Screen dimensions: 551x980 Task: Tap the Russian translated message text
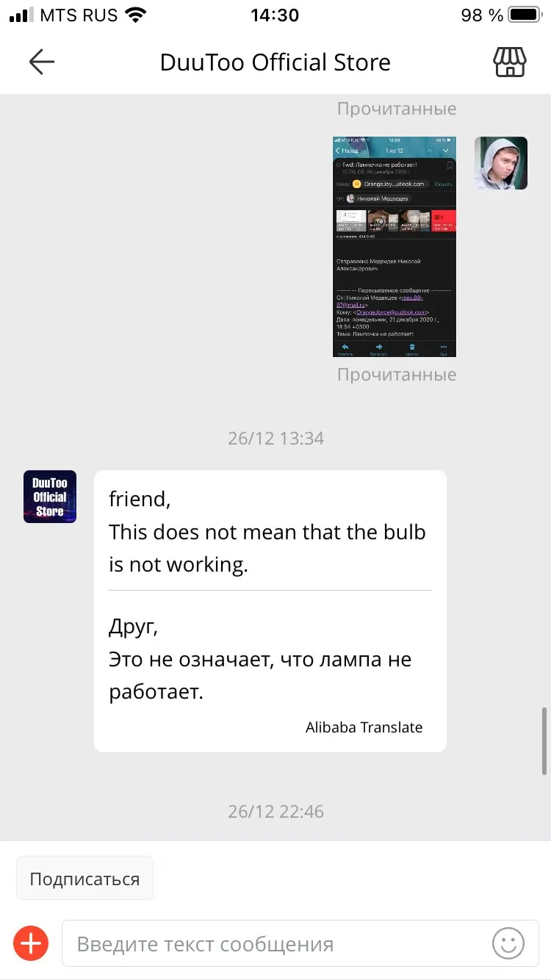[x=260, y=659]
